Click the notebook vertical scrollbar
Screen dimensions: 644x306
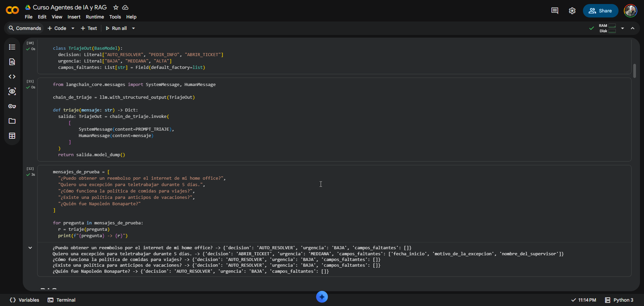click(x=635, y=71)
